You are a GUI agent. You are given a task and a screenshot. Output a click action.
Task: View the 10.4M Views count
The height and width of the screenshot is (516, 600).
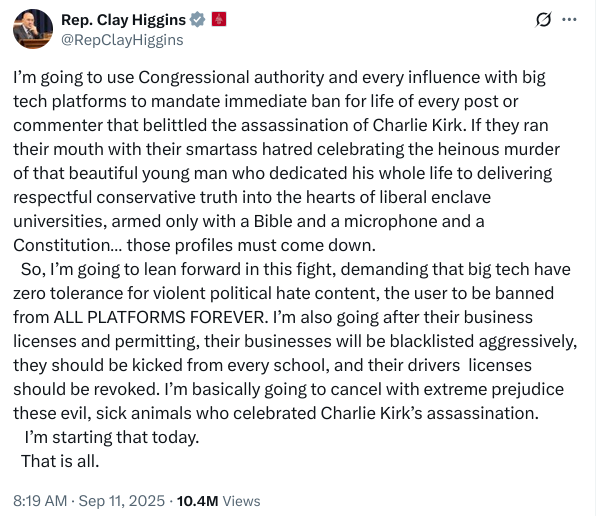click(218, 501)
